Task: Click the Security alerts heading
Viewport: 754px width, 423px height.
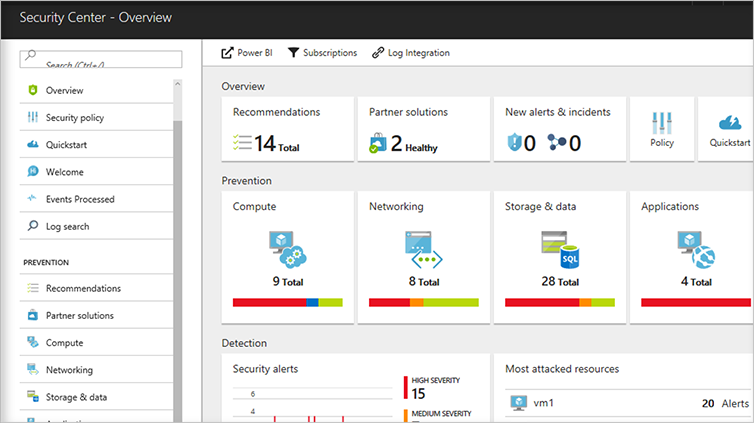Action: (x=265, y=369)
